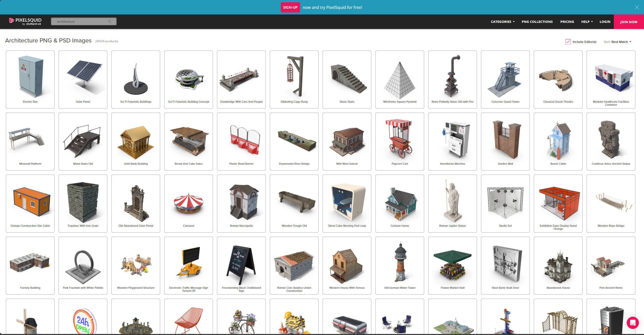
Task: View Trapdoor With Iron Grate
Action: [83, 203]
